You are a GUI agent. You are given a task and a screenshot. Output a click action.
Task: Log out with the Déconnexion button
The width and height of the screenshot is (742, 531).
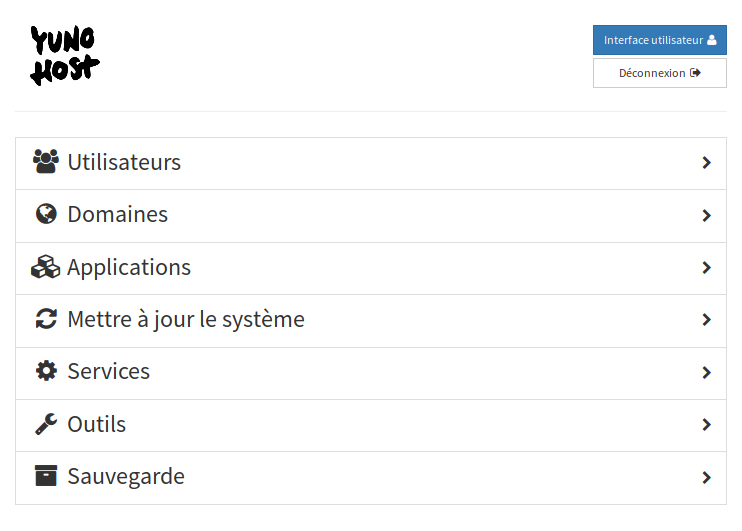coord(660,73)
